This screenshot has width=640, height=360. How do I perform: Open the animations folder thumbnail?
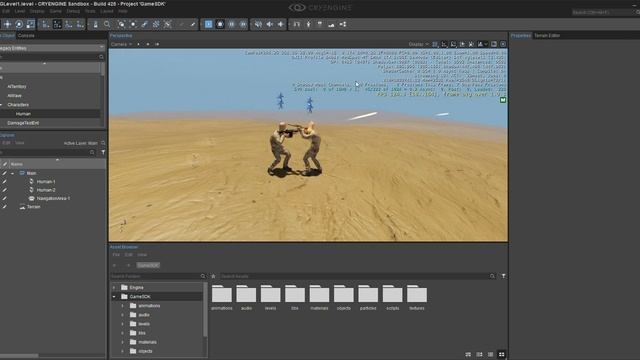pos(222,298)
